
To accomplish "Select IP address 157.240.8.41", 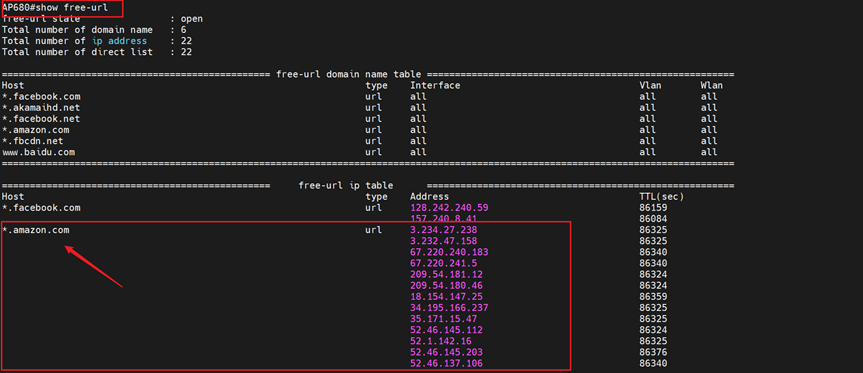I will pyautogui.click(x=444, y=218).
